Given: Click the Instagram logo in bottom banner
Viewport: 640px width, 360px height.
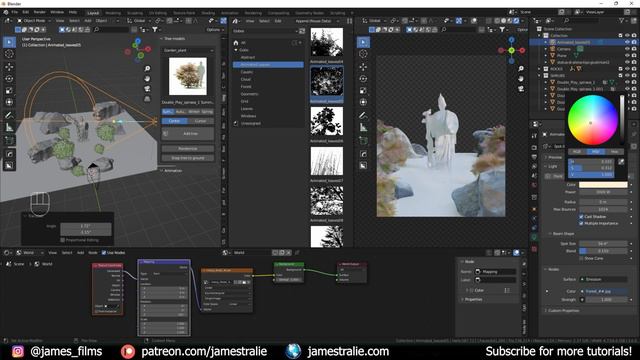Looking at the screenshot, I should click(x=18, y=351).
